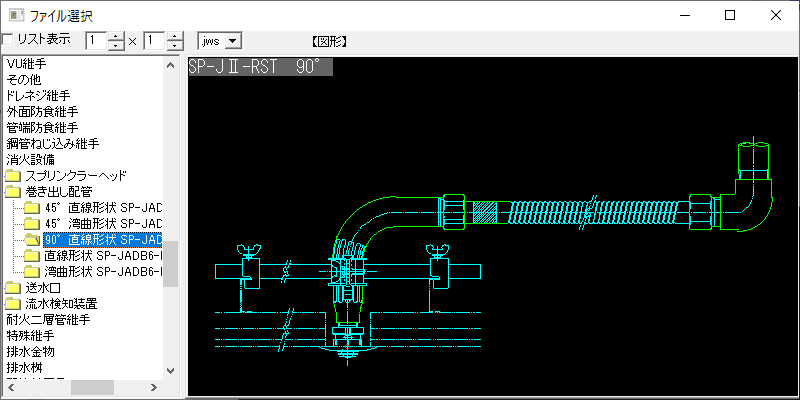Click the 巻き出し配管 folder icon
The image size is (800, 400).
12,191
